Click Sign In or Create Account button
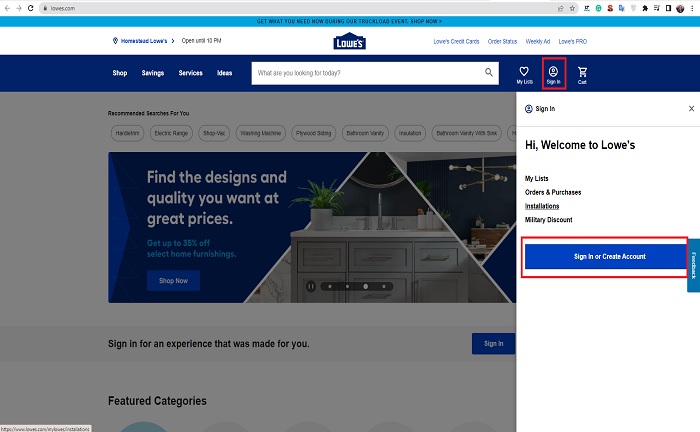This screenshot has height=432, width=700. pos(606,257)
